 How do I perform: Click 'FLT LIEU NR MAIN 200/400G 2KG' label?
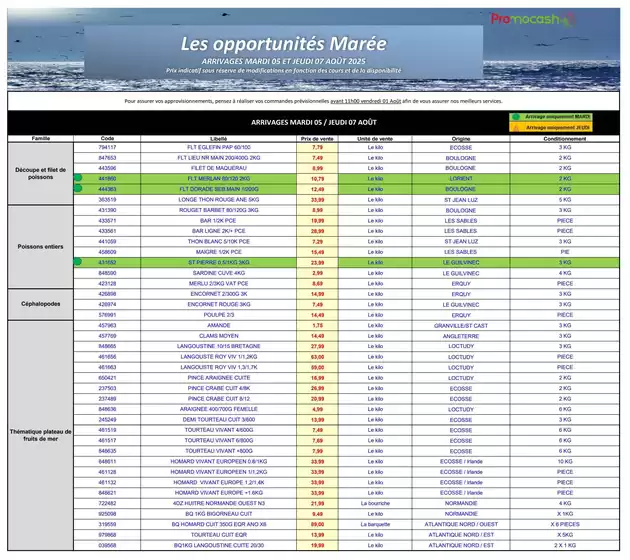[x=219, y=158]
